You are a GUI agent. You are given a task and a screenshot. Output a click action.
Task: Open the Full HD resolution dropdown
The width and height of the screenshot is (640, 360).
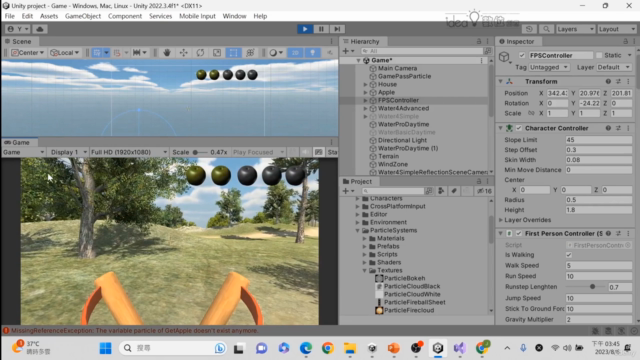129,152
